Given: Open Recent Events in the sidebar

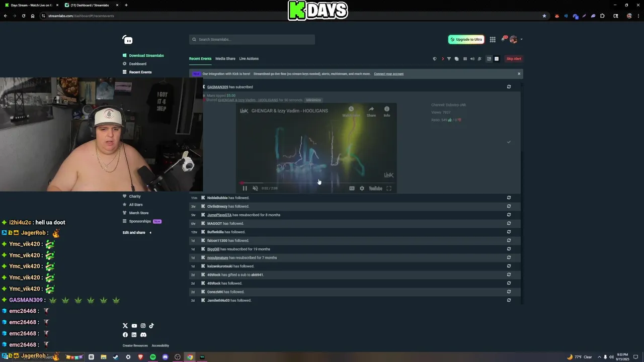Looking at the screenshot, I should 137,72.
